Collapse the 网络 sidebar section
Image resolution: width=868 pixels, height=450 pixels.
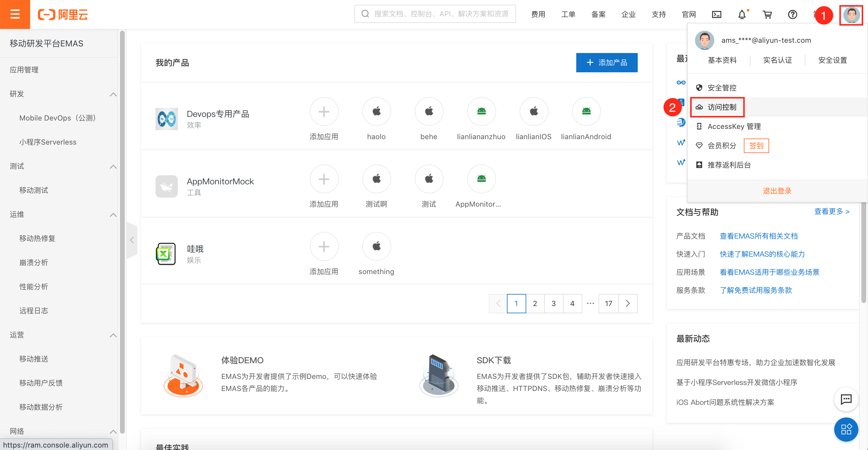point(113,431)
